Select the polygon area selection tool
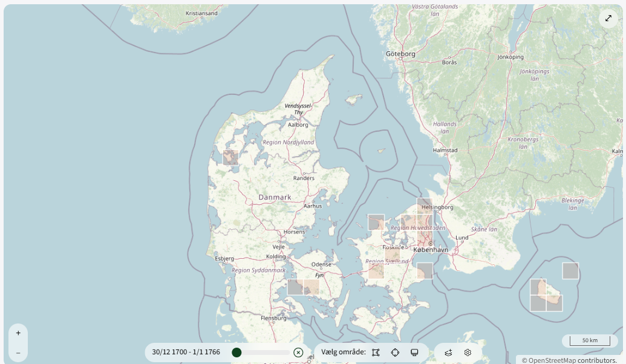Viewport: 626px width, 364px height. pyautogui.click(x=395, y=352)
